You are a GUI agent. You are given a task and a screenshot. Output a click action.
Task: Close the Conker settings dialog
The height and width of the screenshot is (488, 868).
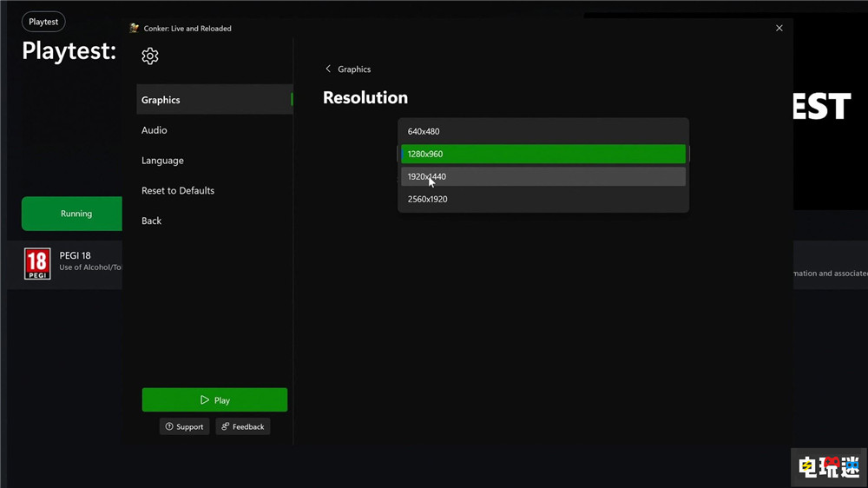779,29
